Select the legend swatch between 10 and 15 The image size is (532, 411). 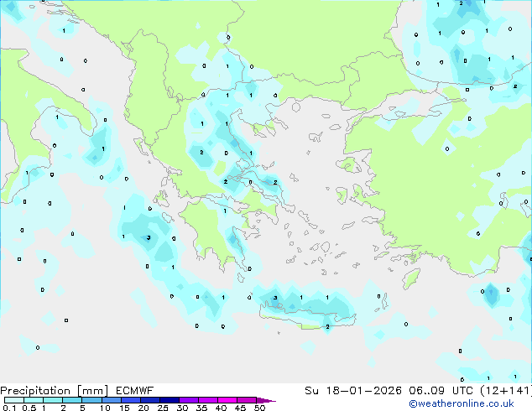point(111,400)
